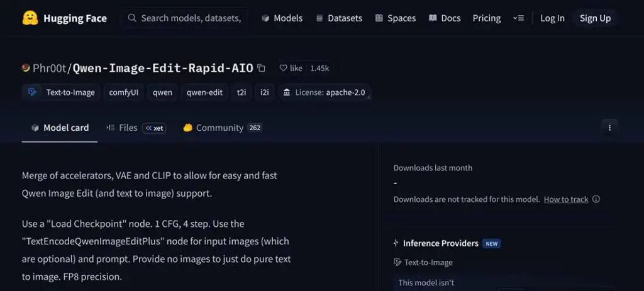This screenshot has width=644, height=291.
Task: View the 1.45k likes count
Action: point(319,68)
